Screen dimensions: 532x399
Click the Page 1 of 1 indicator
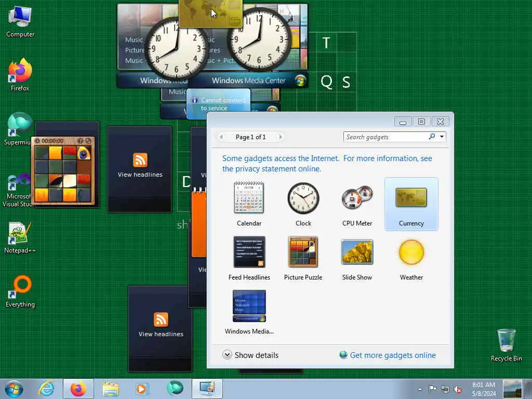pyautogui.click(x=251, y=137)
